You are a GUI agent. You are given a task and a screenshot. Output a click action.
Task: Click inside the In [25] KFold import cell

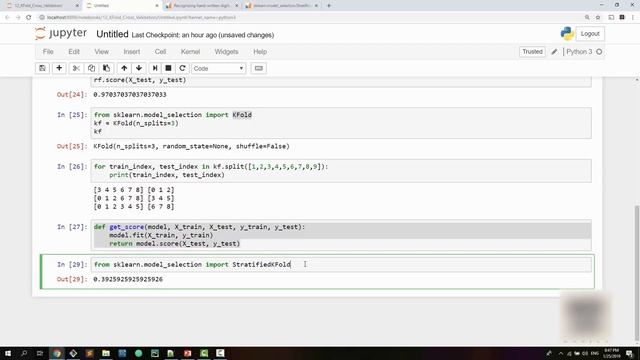(341, 123)
